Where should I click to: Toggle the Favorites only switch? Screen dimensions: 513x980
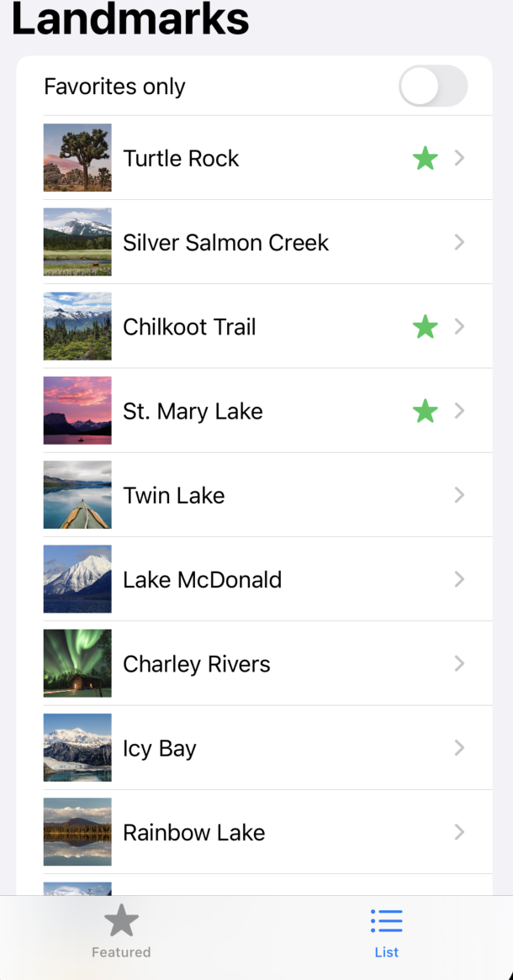[433, 87]
